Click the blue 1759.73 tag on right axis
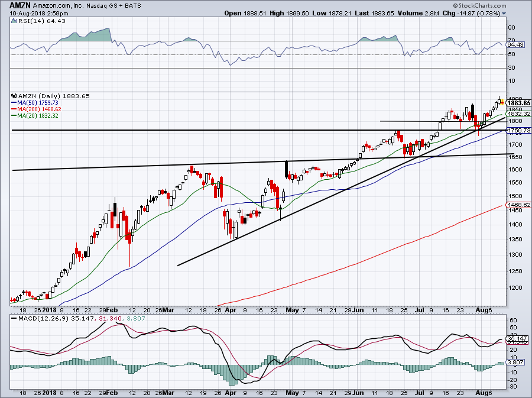The image size is (532, 398). [x=518, y=130]
